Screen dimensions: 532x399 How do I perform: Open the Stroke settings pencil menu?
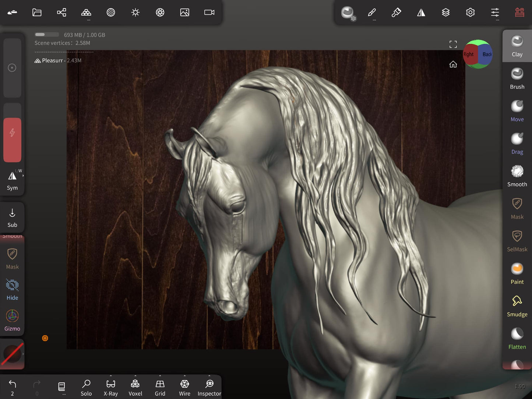point(372,13)
